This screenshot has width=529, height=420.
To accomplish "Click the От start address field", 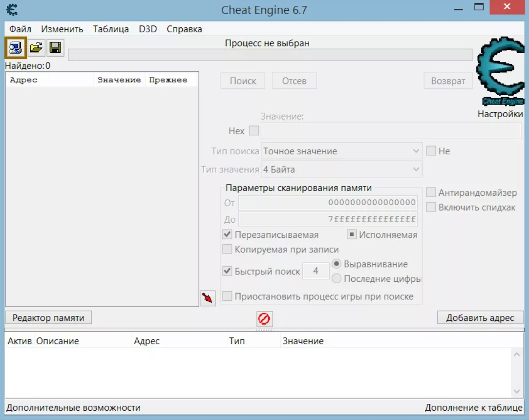I will (328, 203).
